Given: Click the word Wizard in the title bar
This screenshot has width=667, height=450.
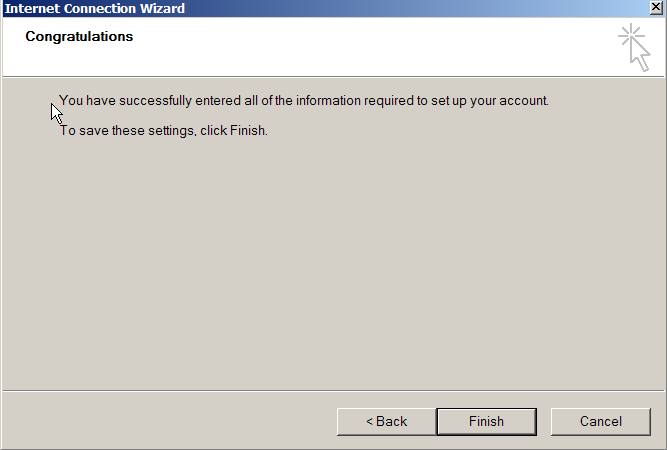Looking at the screenshot, I should click(164, 9).
